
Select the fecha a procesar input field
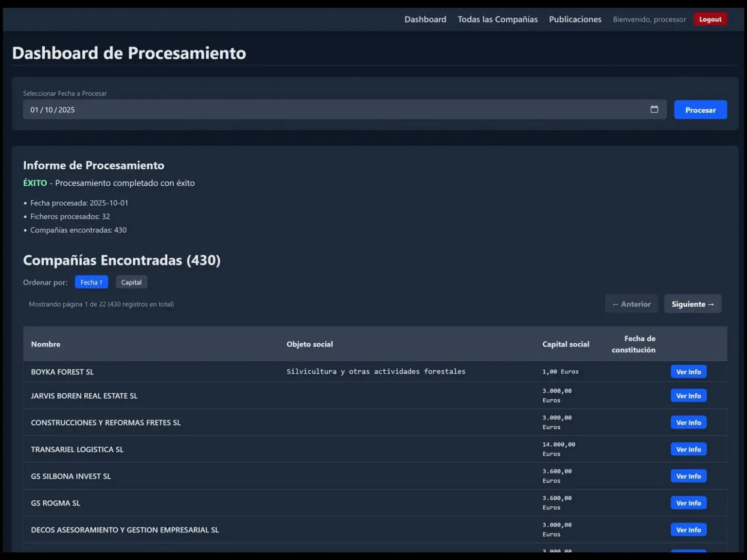coord(292,109)
